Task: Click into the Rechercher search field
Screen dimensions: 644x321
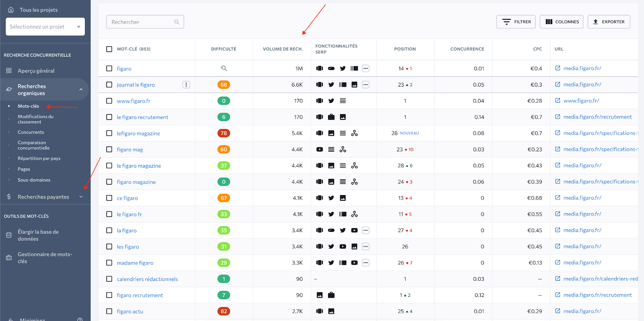Action: pos(145,22)
